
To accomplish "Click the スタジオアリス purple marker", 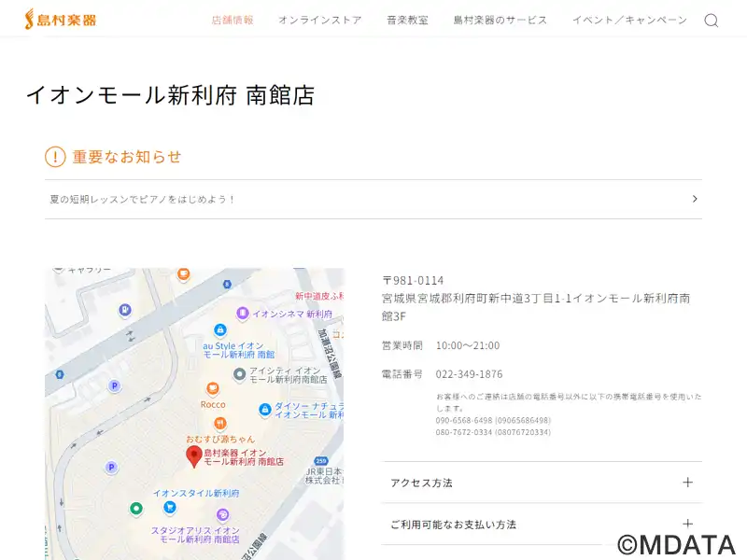I will pos(222,515).
